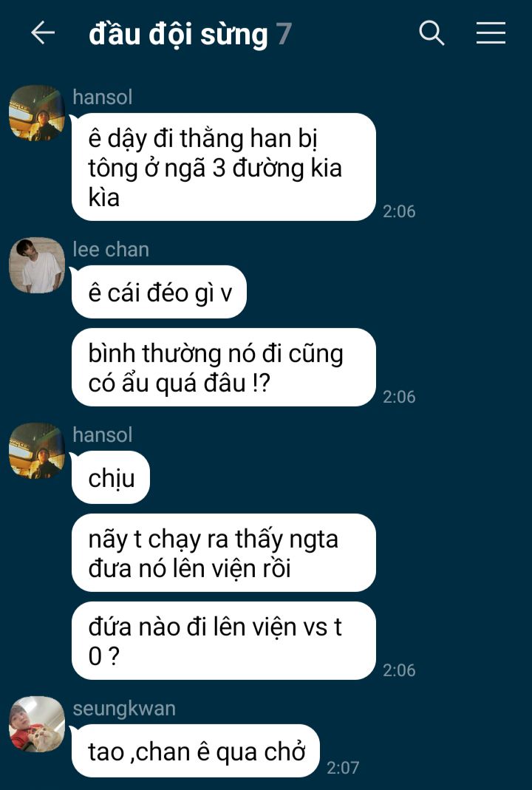The height and width of the screenshot is (790, 532).
Task: Tap hansol's avatar beside first message
Action: point(37,113)
